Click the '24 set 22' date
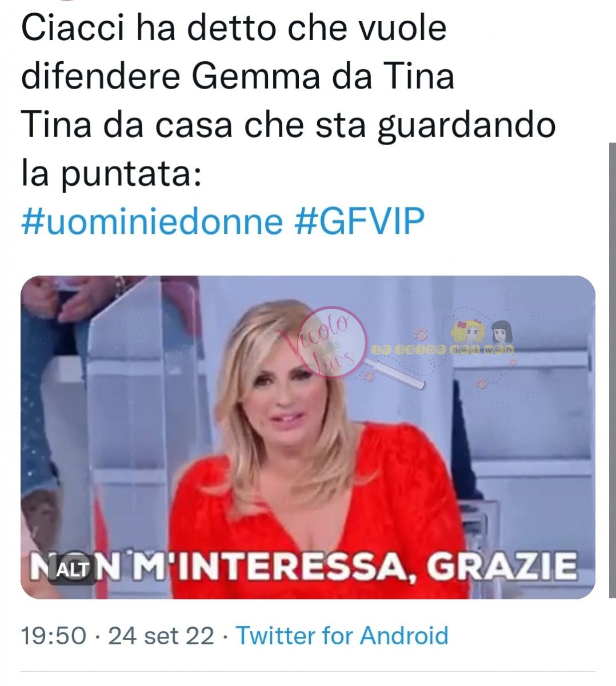 (x=161, y=636)
